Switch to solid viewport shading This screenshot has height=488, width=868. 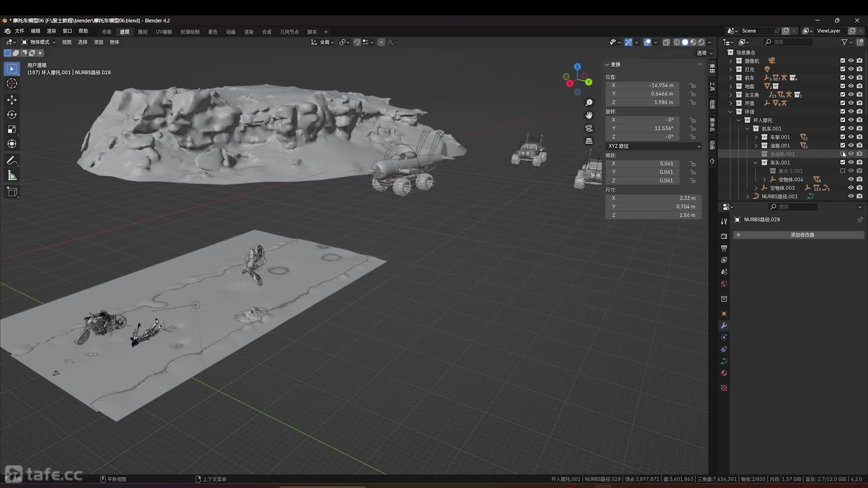pos(685,42)
